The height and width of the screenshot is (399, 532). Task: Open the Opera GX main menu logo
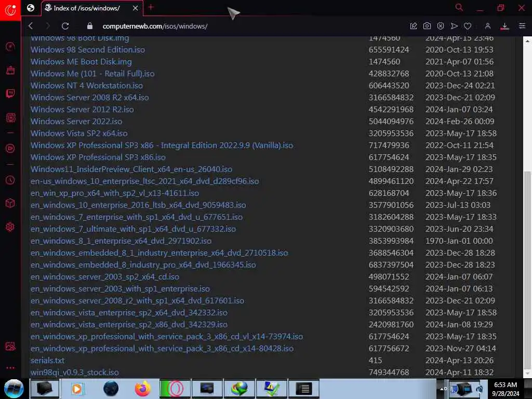10,9
